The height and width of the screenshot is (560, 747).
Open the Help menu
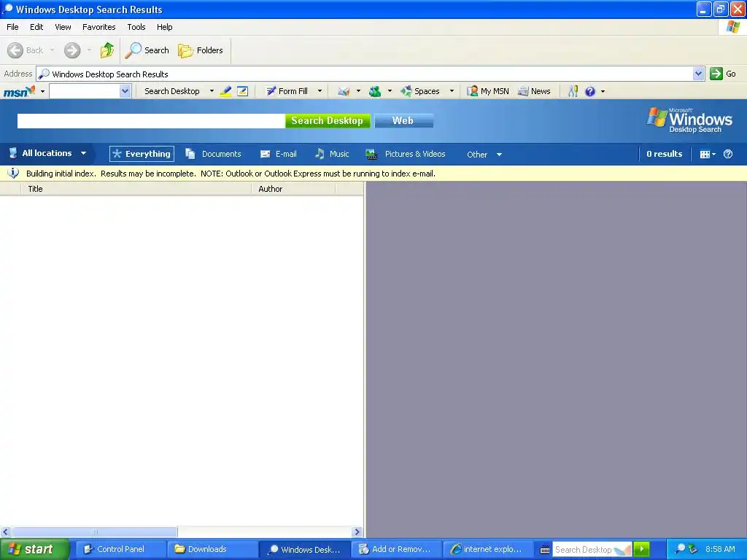click(x=164, y=27)
